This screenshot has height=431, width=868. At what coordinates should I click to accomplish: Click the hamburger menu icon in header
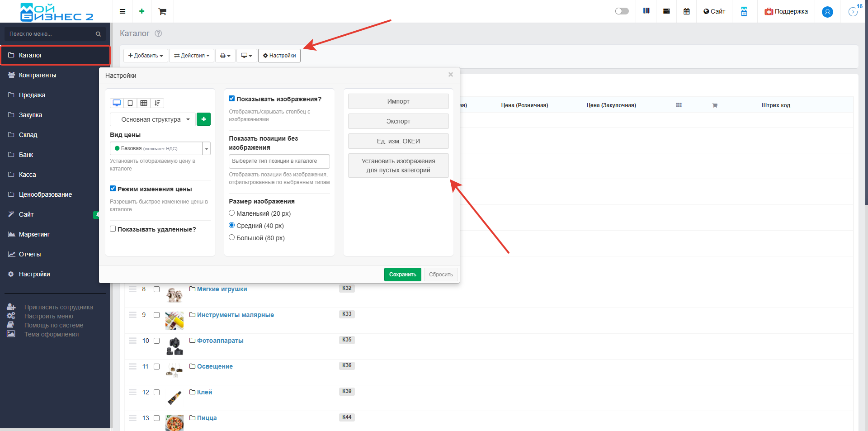123,11
